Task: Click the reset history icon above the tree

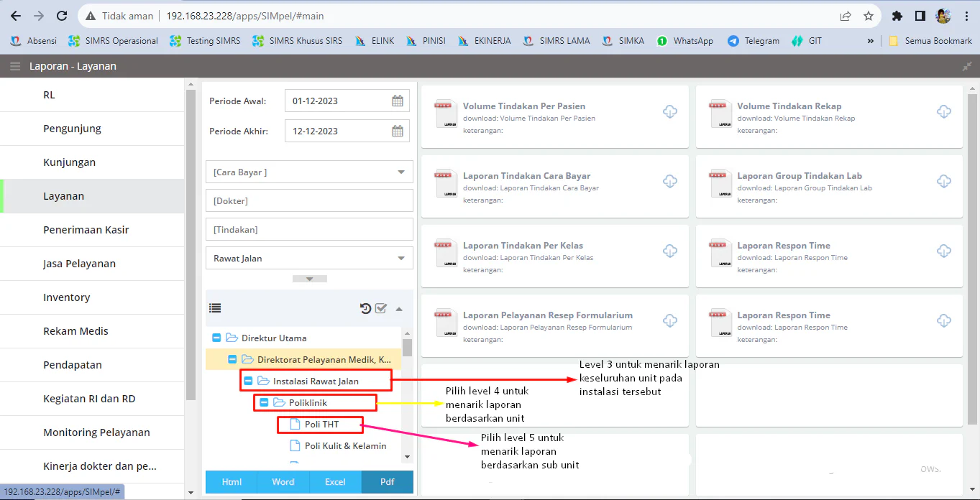Action: [365, 308]
